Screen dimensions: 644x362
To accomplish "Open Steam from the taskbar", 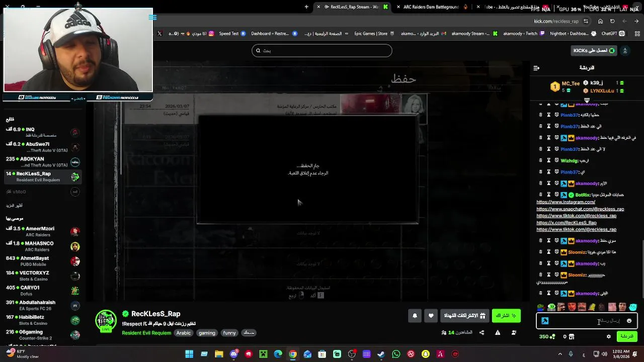I will click(x=381, y=354).
